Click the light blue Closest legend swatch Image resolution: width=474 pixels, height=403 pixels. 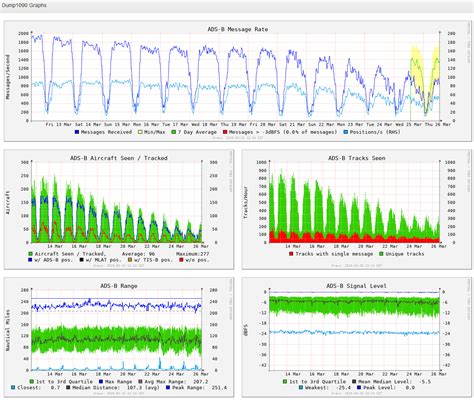click(x=13, y=388)
